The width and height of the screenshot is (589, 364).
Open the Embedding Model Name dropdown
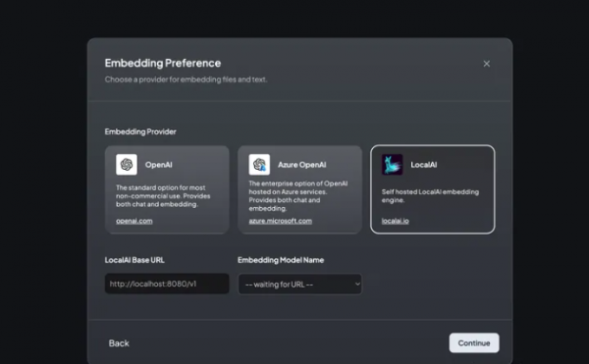299,285
